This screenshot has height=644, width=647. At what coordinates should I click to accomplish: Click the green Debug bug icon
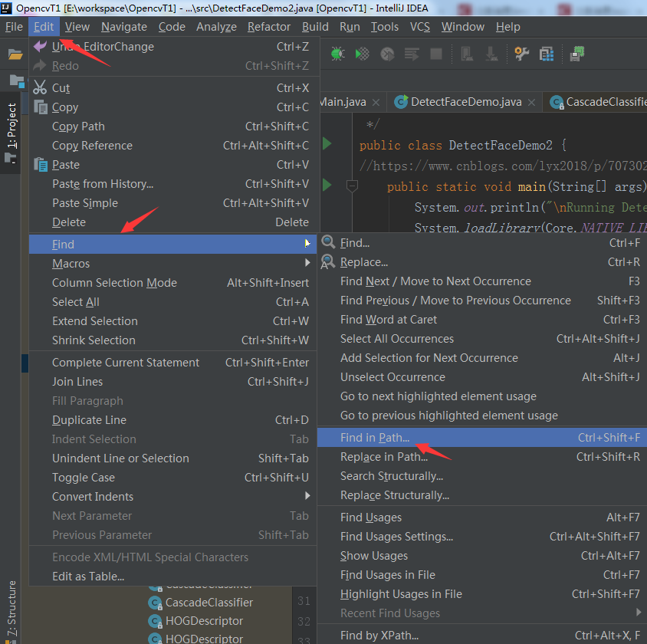337,54
